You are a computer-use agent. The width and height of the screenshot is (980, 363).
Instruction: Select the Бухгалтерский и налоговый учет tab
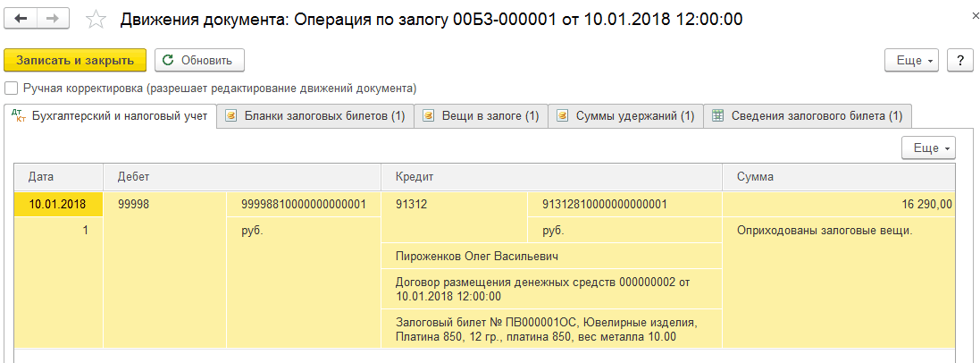[x=110, y=116]
